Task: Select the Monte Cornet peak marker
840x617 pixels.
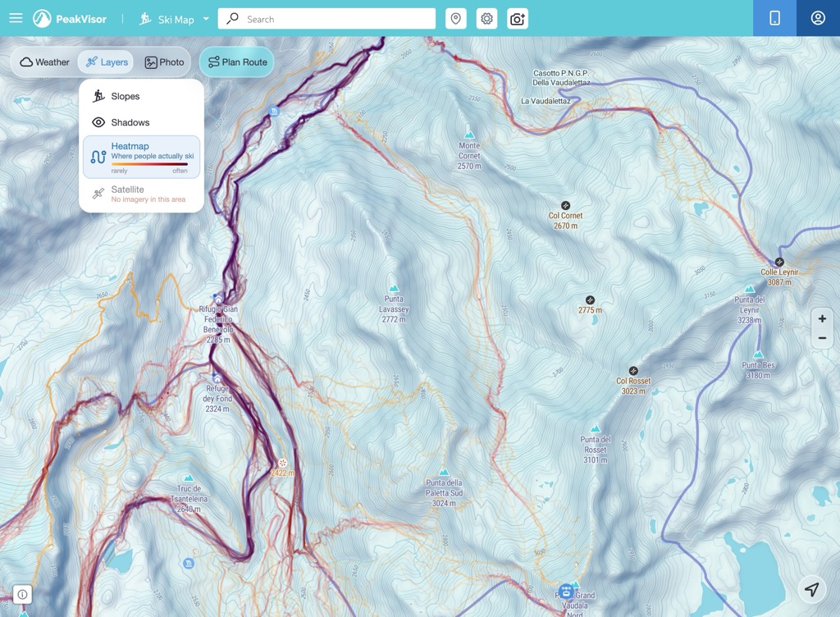Action: tap(469, 135)
